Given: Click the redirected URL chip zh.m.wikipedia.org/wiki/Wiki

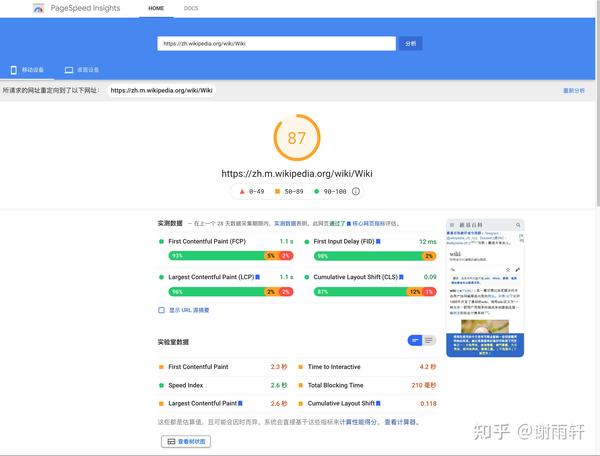Looking at the screenshot, I should 161,91.
